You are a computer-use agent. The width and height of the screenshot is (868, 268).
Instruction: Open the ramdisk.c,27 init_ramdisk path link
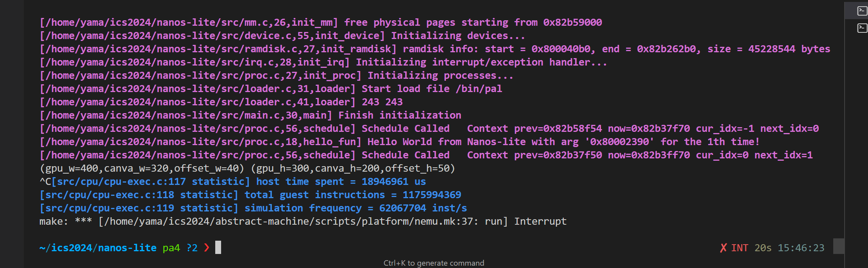(x=218, y=49)
